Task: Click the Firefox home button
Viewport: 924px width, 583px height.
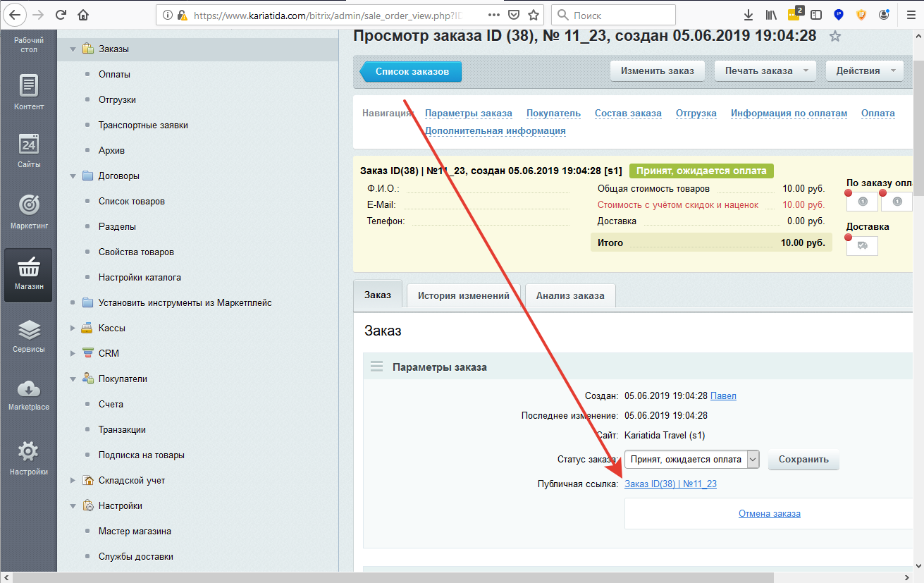Action: click(83, 15)
